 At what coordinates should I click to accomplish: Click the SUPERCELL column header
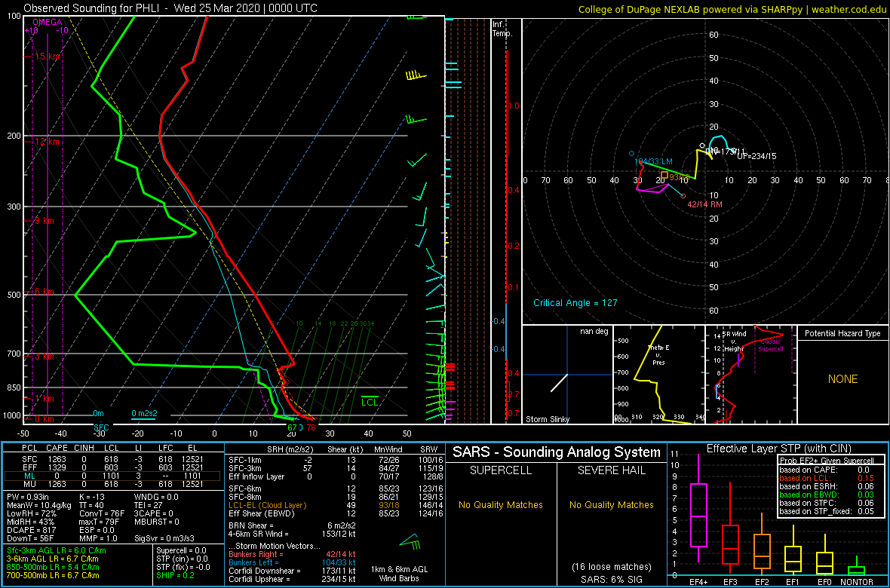coord(500,471)
